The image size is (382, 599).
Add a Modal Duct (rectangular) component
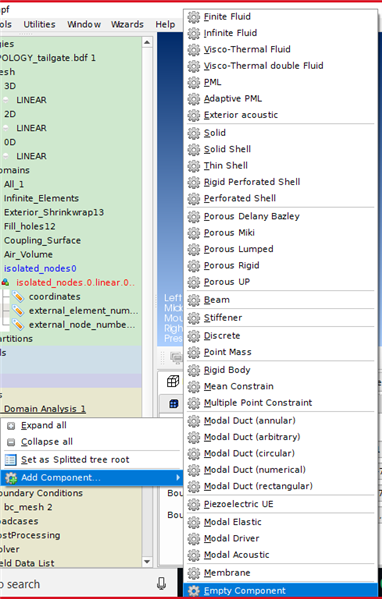pyautogui.click(x=281, y=486)
